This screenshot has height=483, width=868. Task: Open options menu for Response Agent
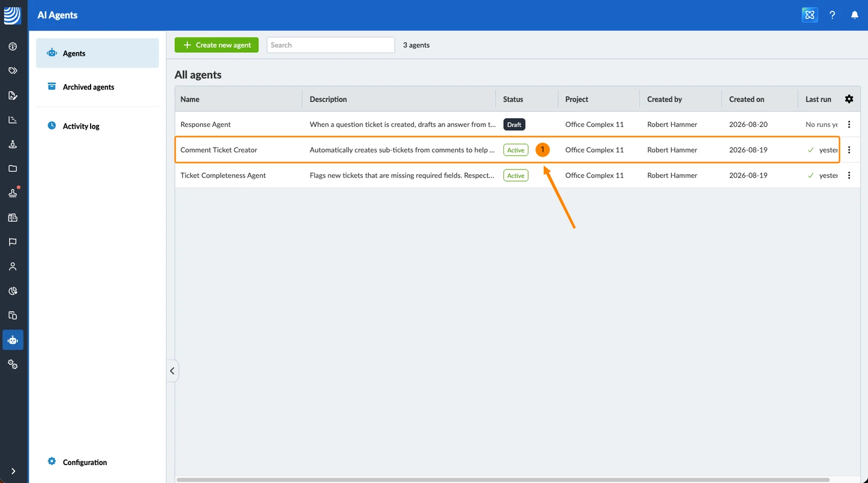[849, 124]
